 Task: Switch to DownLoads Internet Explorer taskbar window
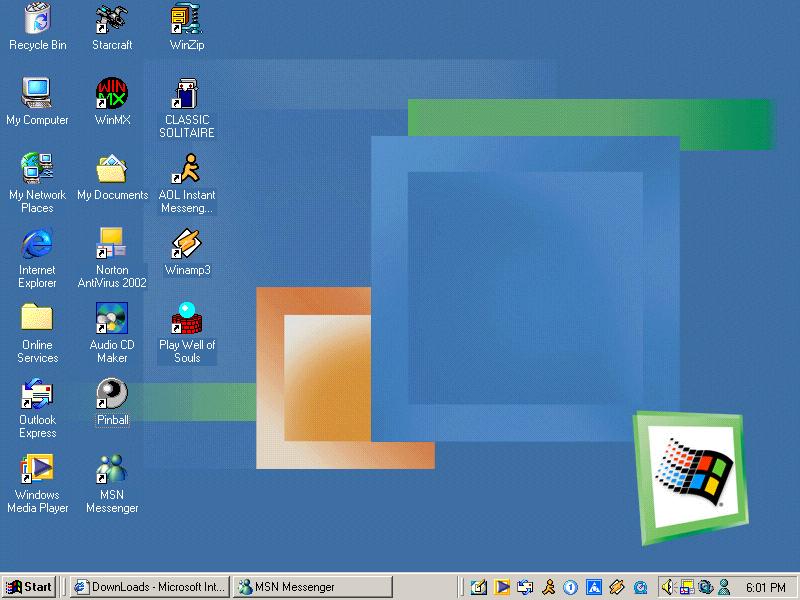(150, 587)
